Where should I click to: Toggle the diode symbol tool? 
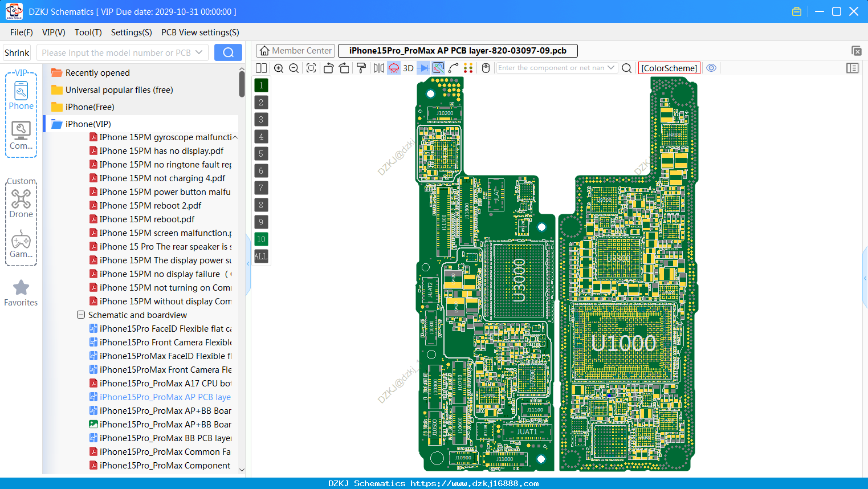[x=423, y=68]
